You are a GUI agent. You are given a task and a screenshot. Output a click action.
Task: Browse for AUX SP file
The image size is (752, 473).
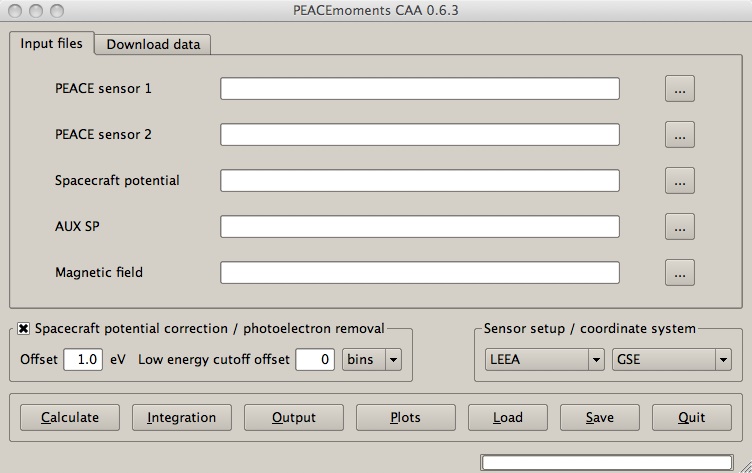(x=680, y=227)
